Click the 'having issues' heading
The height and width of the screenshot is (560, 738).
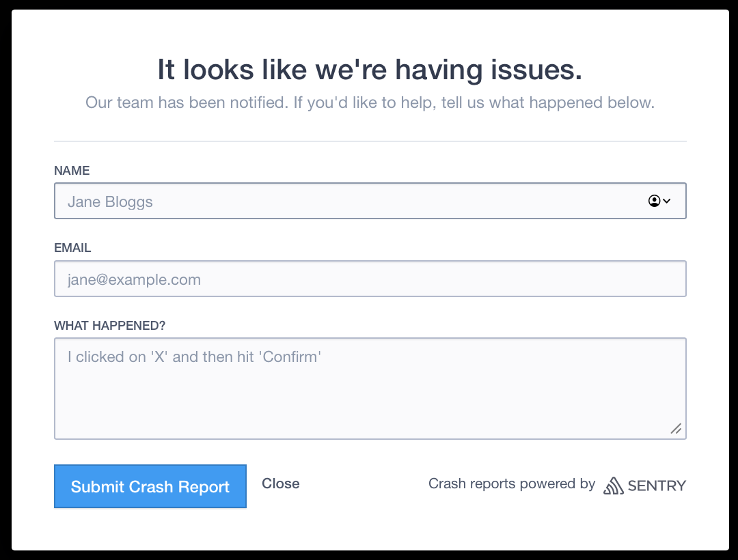coord(370,70)
